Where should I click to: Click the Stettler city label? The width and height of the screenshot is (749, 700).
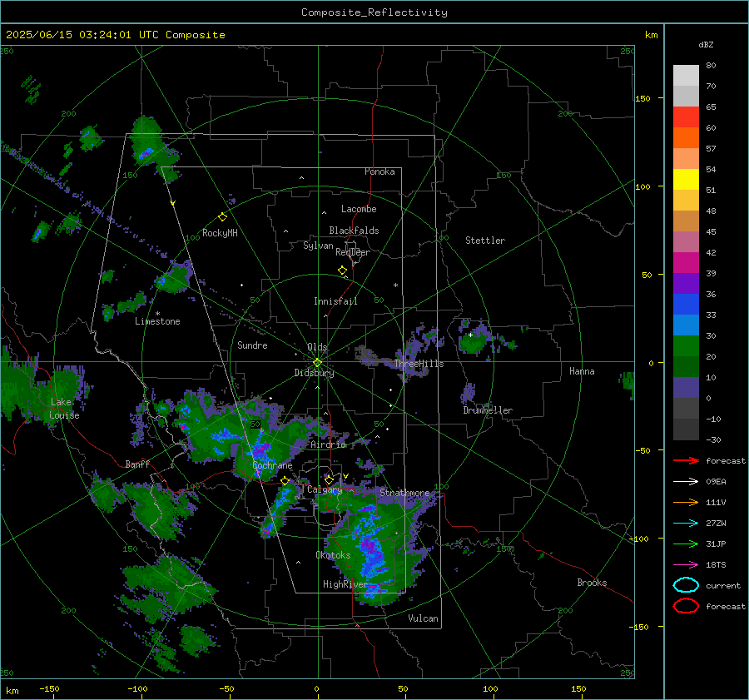click(485, 241)
